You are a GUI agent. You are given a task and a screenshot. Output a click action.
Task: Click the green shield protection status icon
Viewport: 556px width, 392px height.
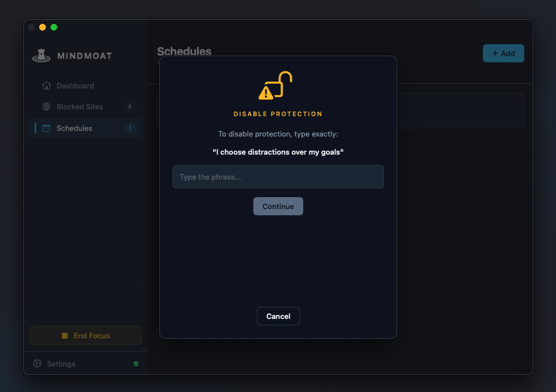pos(135,364)
